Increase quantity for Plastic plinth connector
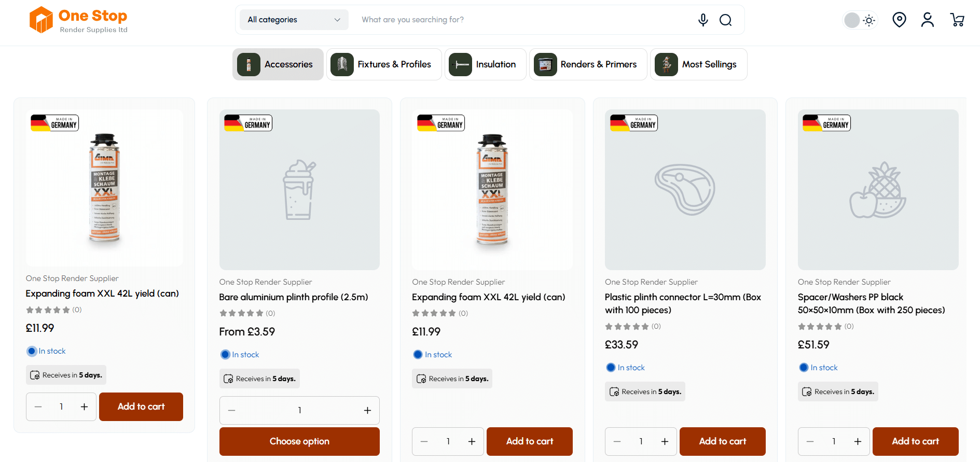The image size is (980, 462). (665, 441)
